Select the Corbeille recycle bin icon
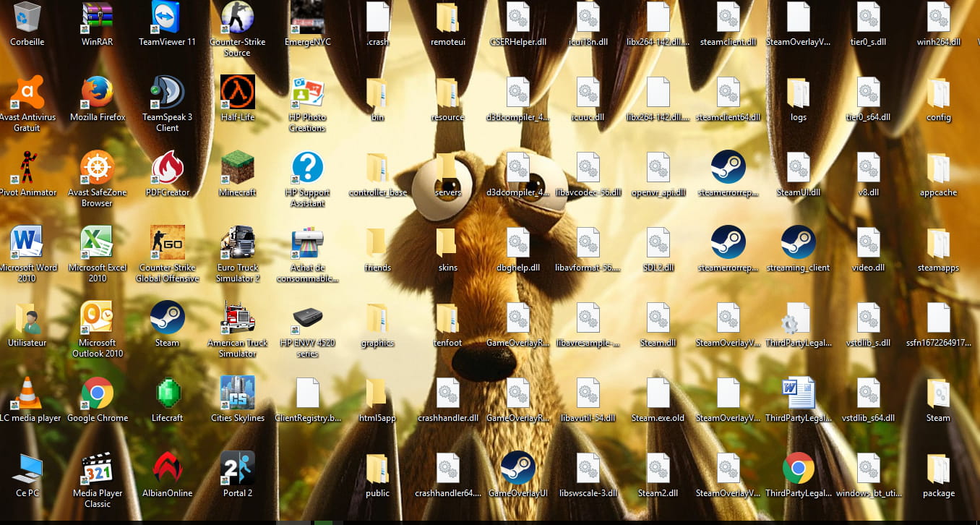Image resolution: width=980 pixels, height=525 pixels. click(27, 17)
